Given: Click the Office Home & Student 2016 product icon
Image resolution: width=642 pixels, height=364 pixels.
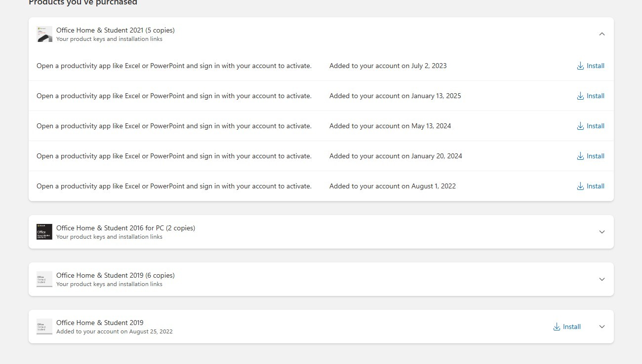Looking at the screenshot, I should pyautogui.click(x=44, y=232).
